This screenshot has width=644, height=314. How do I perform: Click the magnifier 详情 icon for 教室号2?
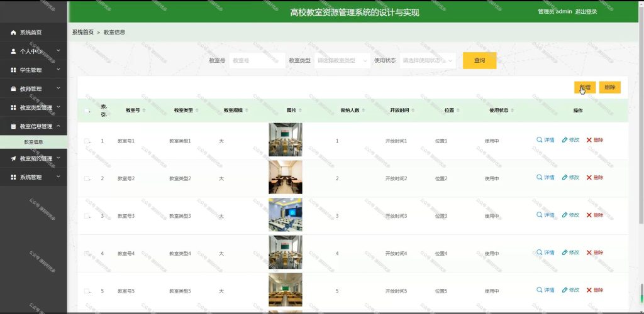coord(539,178)
